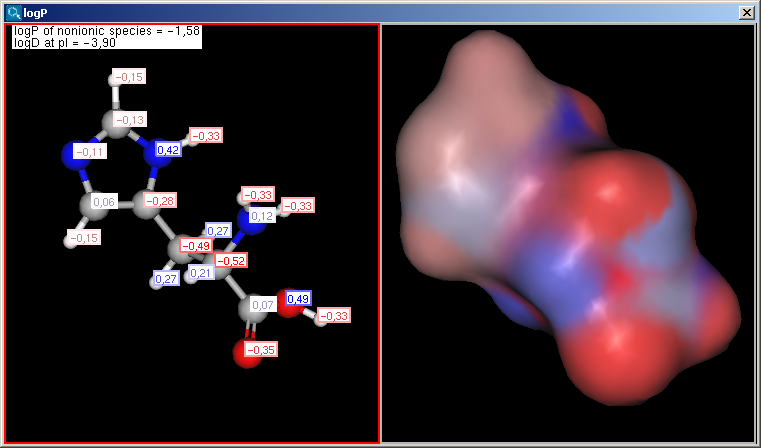The image size is (761, 448).
Task: Click the logD at pI readout
Action: (84, 43)
